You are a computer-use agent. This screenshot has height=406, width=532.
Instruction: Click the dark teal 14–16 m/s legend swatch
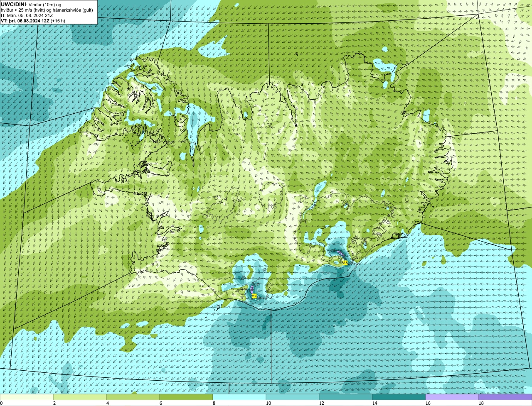[x=399, y=397]
